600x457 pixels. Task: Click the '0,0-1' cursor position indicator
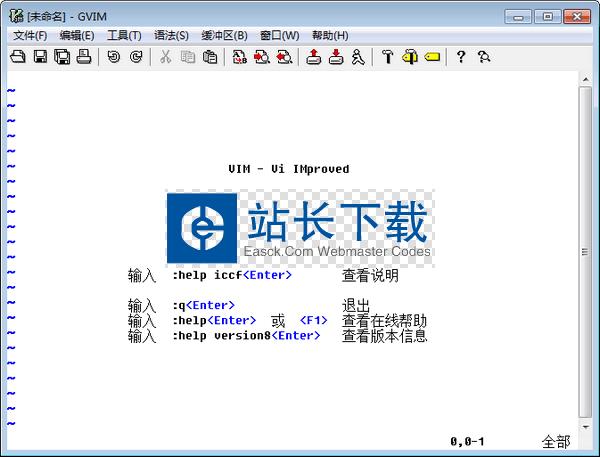coord(467,442)
